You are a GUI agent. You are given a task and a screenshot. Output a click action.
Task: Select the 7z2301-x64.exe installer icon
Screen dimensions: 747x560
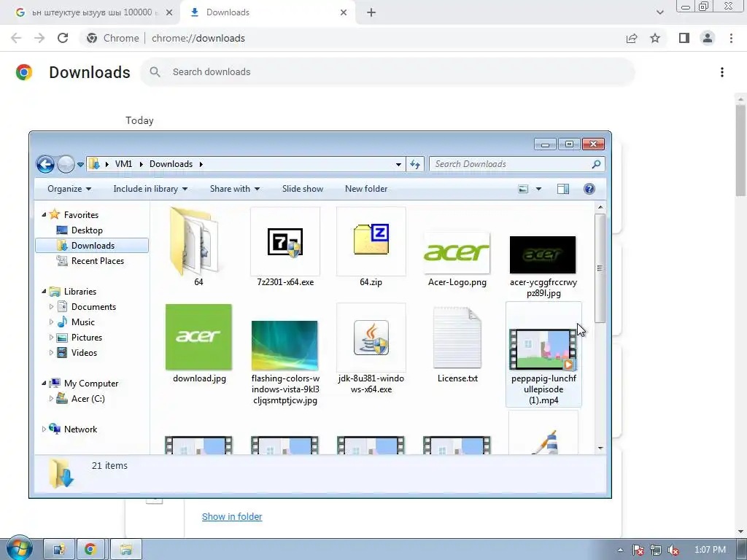pyautogui.click(x=285, y=242)
